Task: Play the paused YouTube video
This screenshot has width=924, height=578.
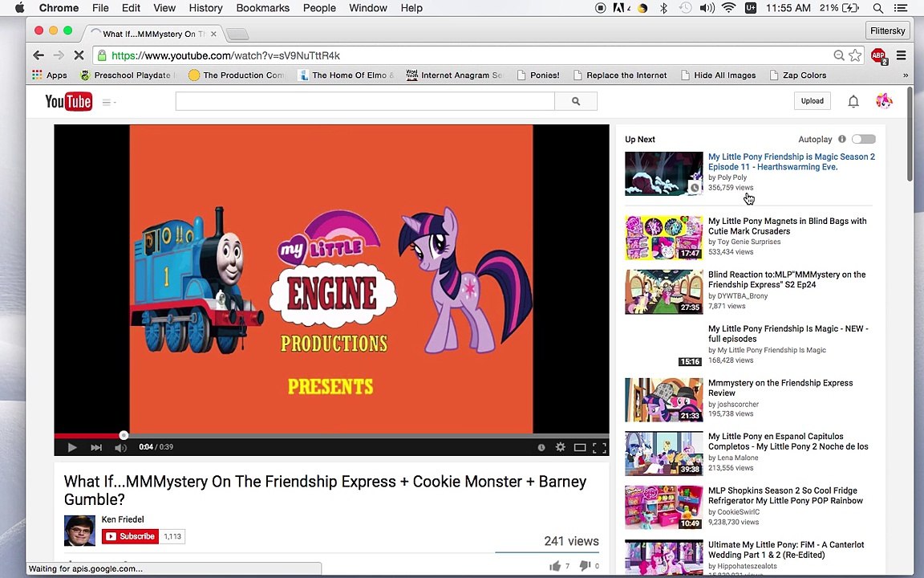Action: click(x=72, y=448)
